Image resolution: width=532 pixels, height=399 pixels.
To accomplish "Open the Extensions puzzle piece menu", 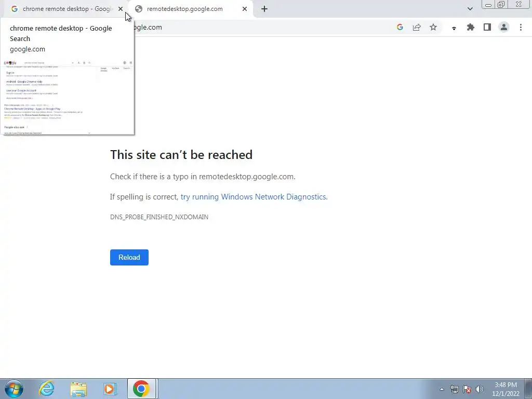I will pyautogui.click(x=471, y=28).
